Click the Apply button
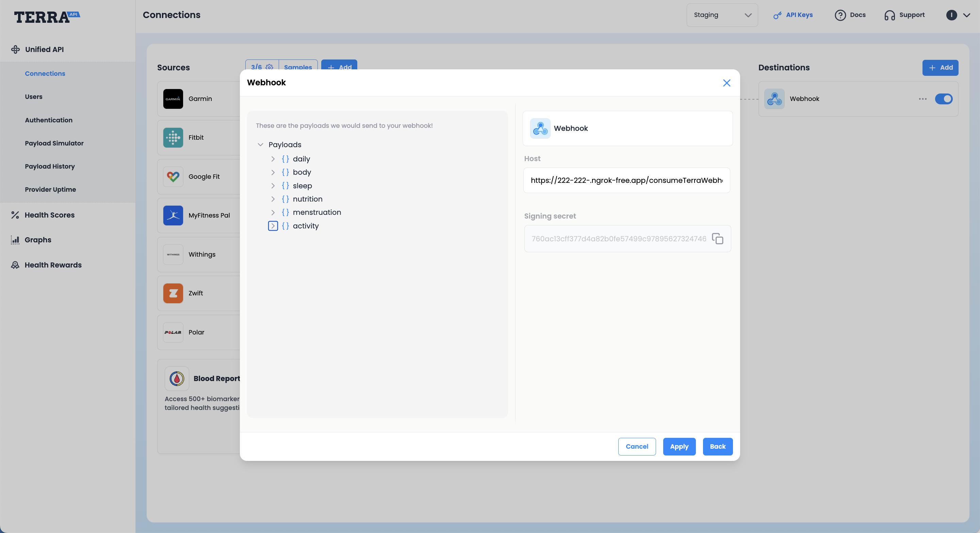Screen dimensions: 980x533 pyautogui.click(x=679, y=447)
